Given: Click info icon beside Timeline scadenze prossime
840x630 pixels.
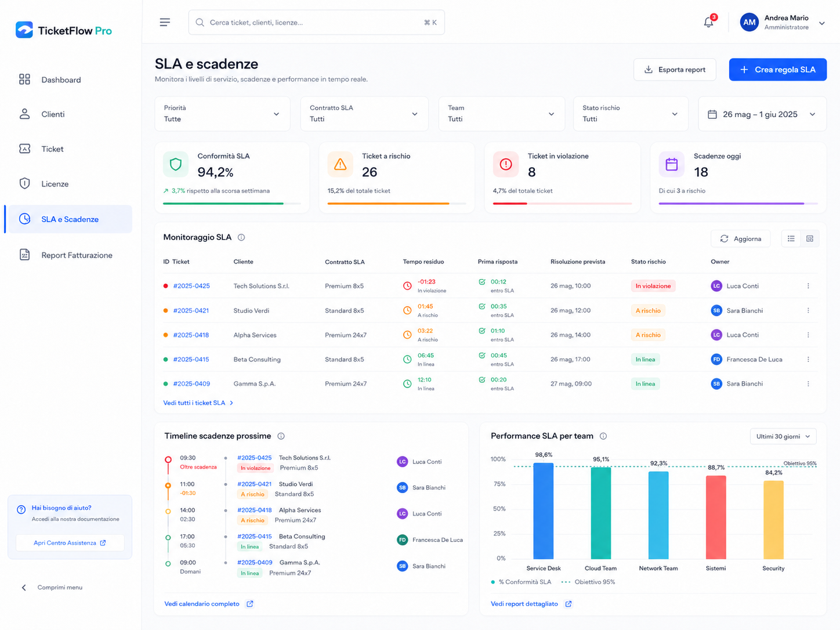Looking at the screenshot, I should [x=281, y=436].
